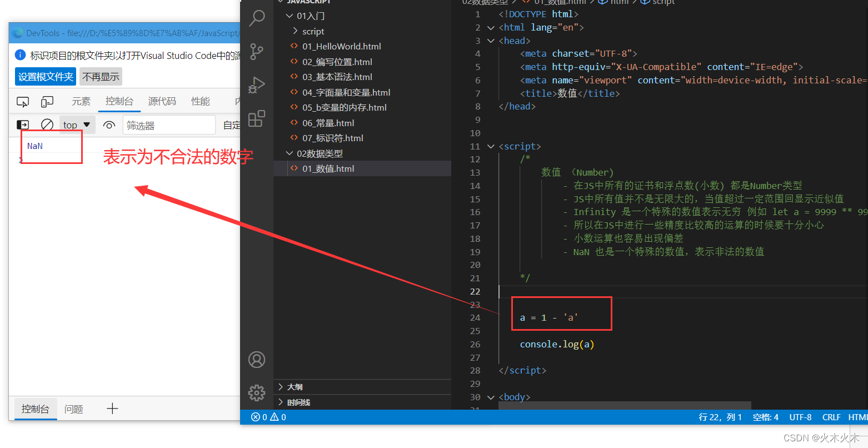The image size is (868, 448).
Task: Open 04_字面量和变量.html file
Action: pos(362,92)
